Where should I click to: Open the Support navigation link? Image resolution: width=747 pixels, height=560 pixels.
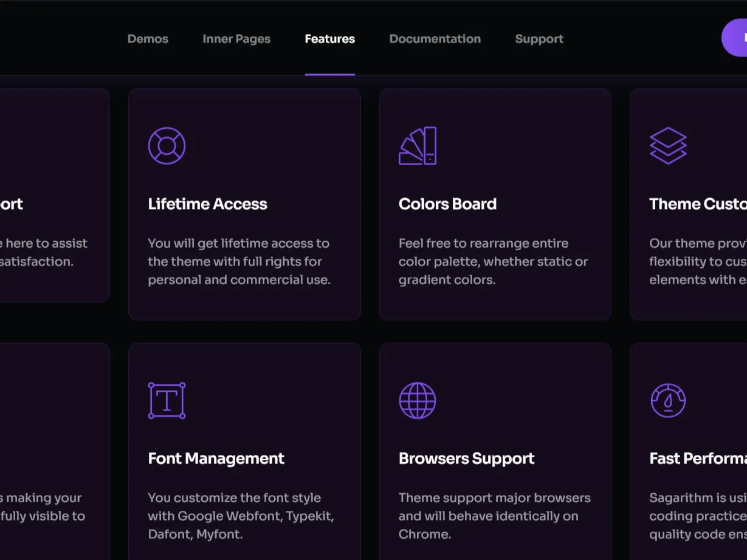click(x=539, y=39)
